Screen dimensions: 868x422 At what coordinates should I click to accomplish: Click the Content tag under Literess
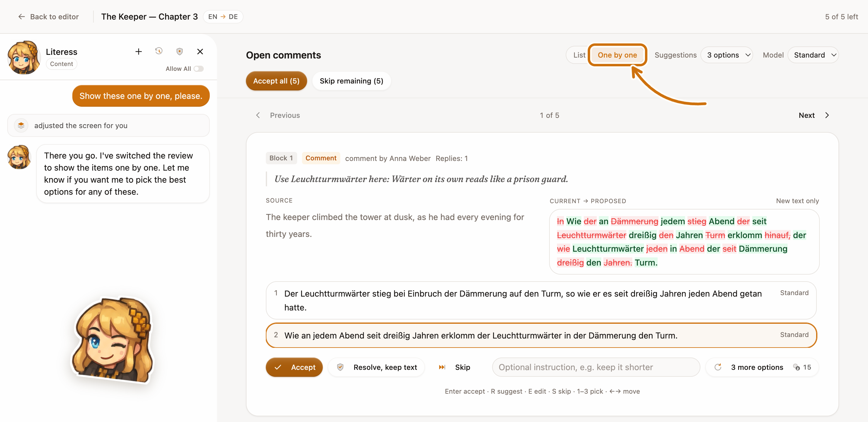coord(61,64)
